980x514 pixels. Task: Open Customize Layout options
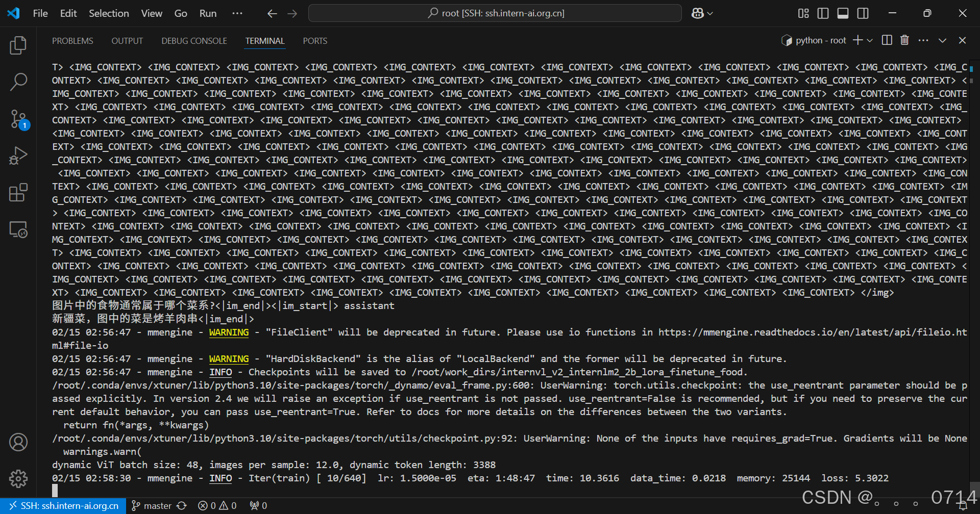click(x=803, y=13)
